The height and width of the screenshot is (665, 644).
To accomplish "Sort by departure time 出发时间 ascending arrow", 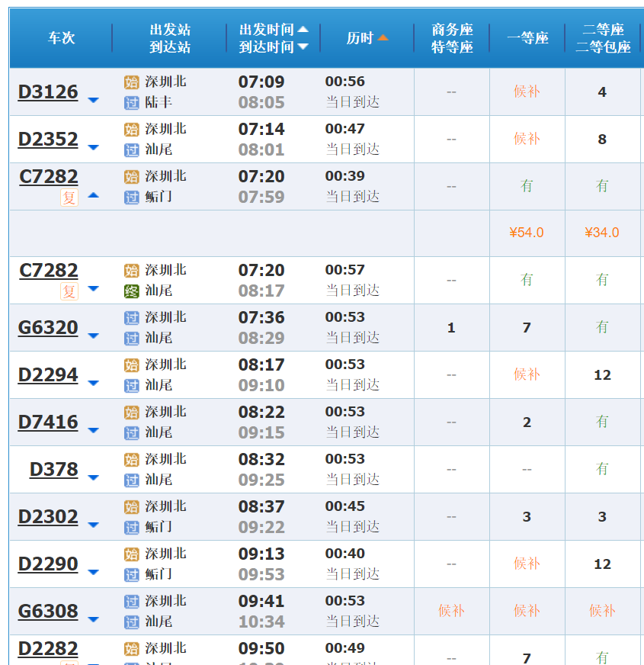I will [303, 30].
